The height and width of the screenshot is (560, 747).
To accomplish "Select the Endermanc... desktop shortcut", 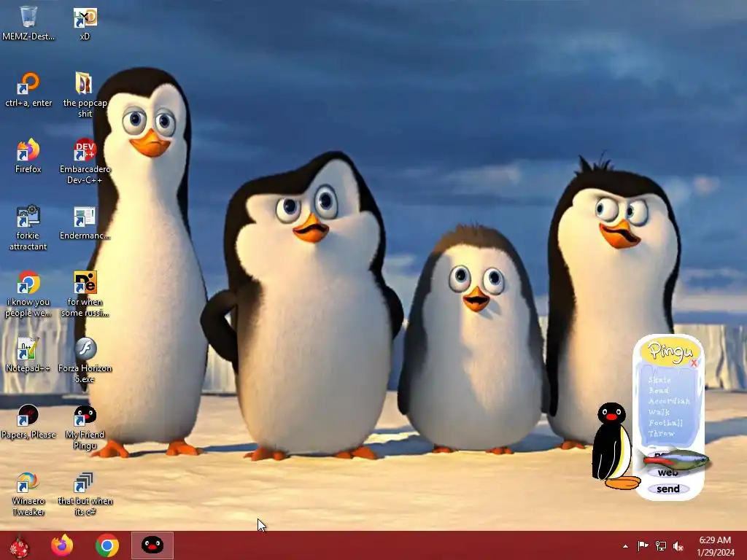I will pos(85,223).
